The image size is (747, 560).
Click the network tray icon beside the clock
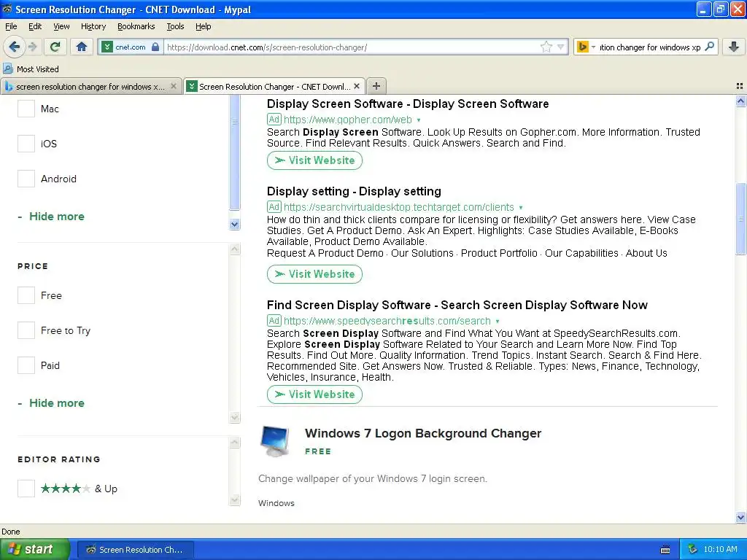point(693,549)
